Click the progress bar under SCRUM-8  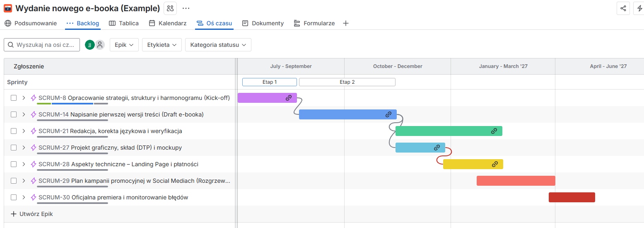(x=72, y=104)
